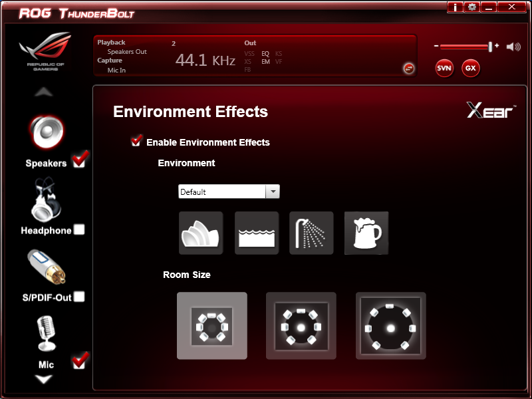
Task: Mute with the speaker volume icon
Action: point(513,47)
